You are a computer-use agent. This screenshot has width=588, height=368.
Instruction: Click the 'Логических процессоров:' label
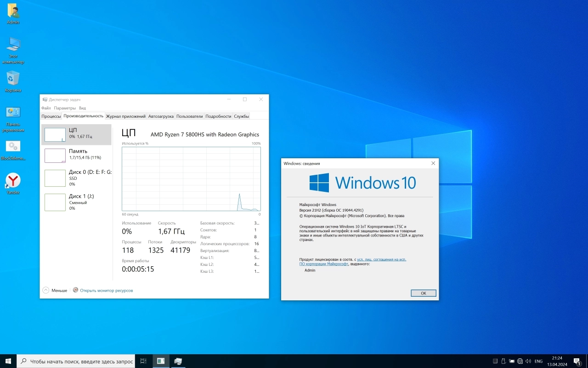tap(224, 244)
